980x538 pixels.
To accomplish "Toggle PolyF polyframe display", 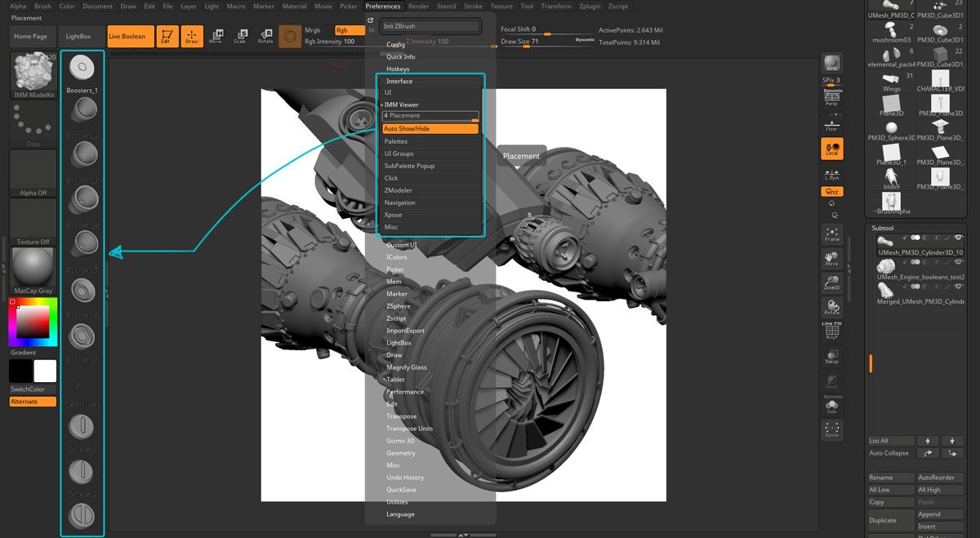I will pyautogui.click(x=831, y=331).
